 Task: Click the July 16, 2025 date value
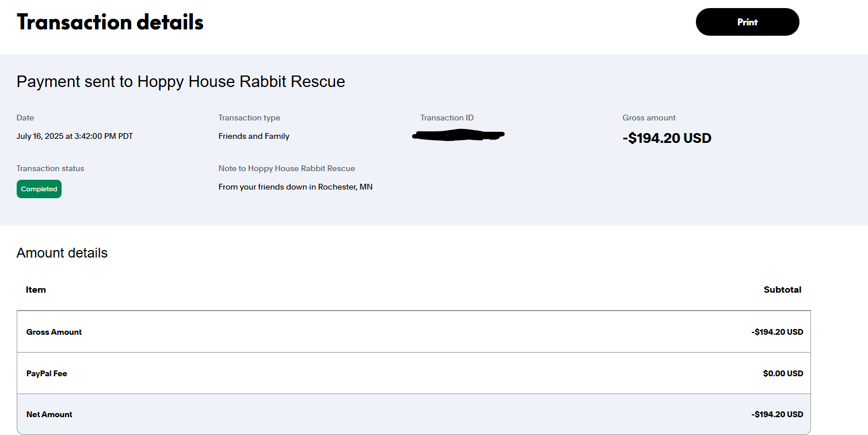(75, 137)
